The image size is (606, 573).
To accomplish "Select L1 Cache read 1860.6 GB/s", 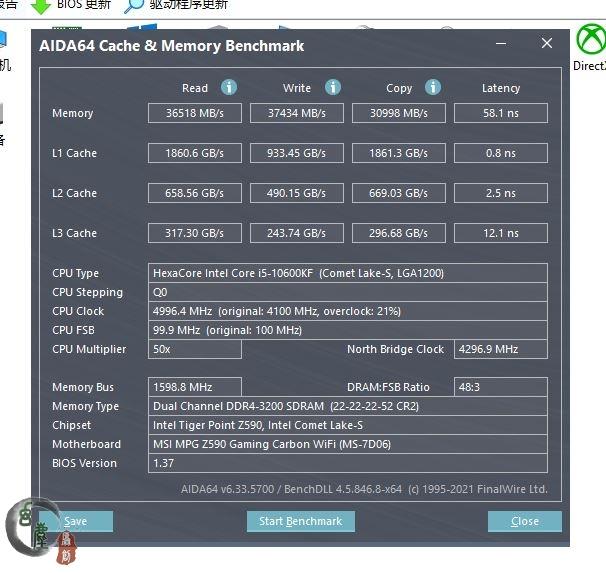I will 195,153.
